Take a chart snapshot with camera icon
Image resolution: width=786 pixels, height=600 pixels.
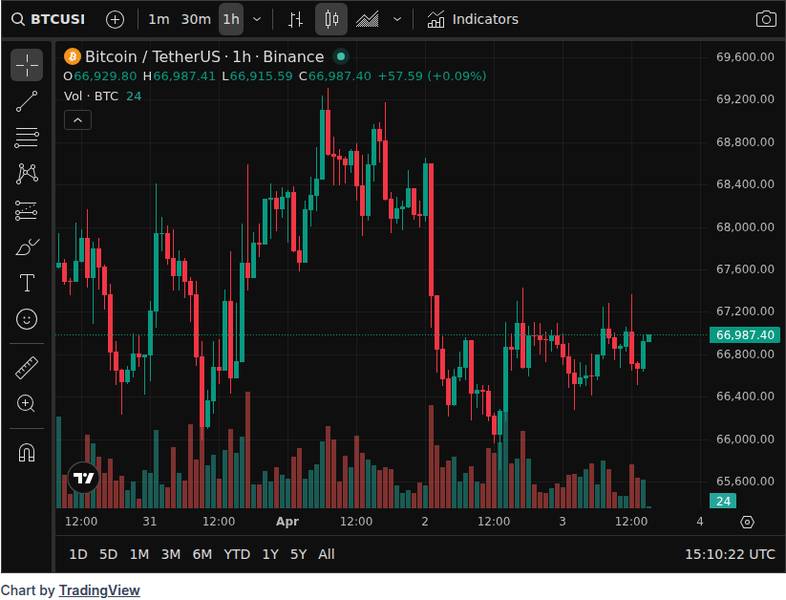(x=765, y=20)
